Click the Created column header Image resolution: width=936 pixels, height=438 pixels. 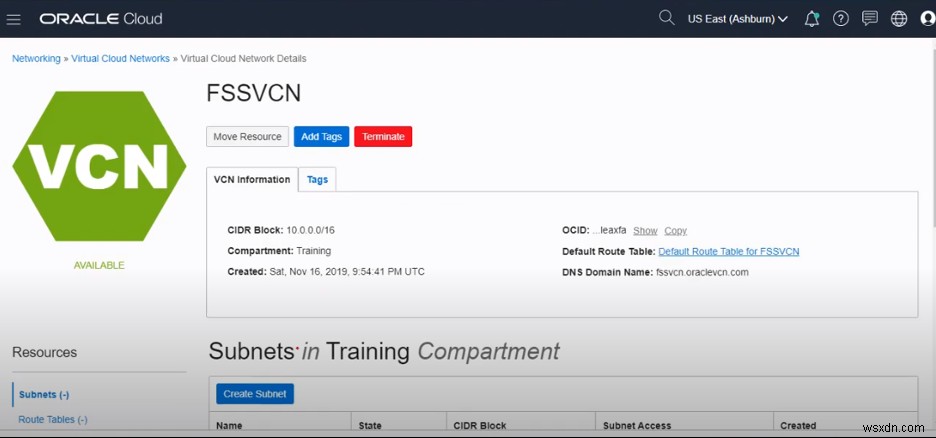tap(798, 425)
